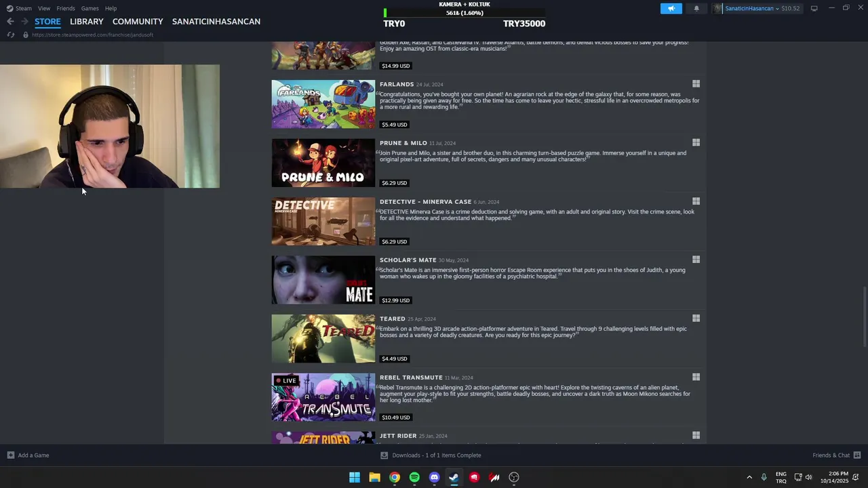Click the REBEL TRANSMUTE title link
Viewport: 868px width, 488px height.
(411, 378)
